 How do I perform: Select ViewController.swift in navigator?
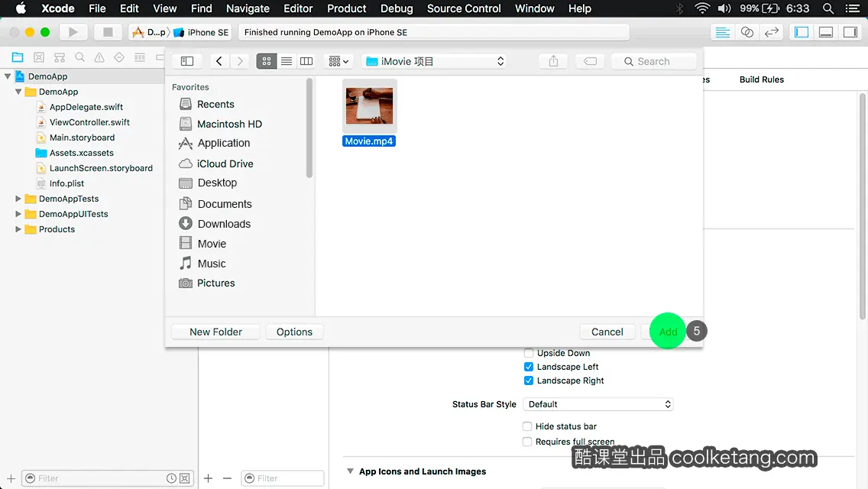pos(89,121)
